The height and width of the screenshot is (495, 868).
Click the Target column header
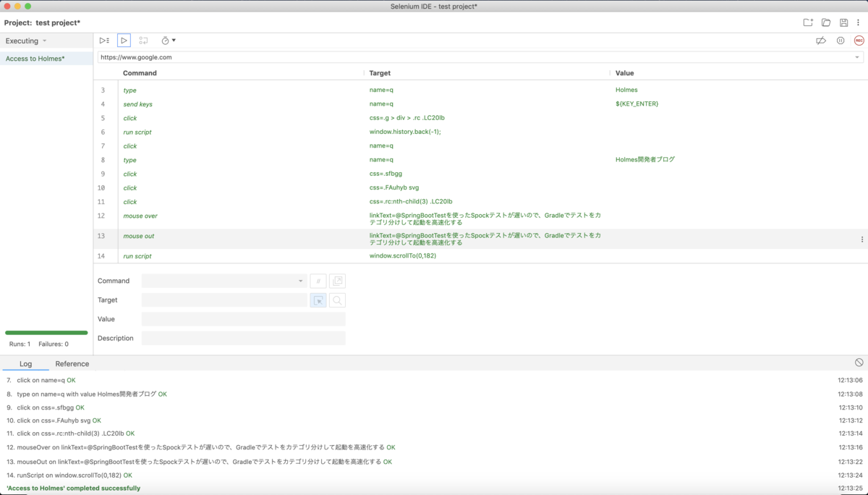381,73
